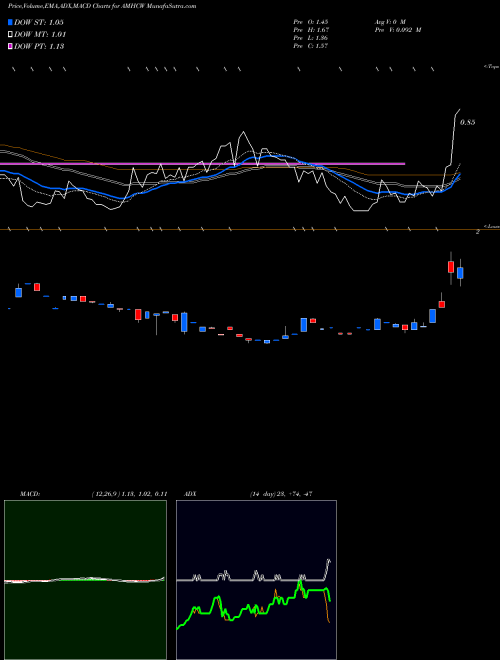Click the MACD panel title label
This screenshot has width=500, height=660.
click(29, 494)
